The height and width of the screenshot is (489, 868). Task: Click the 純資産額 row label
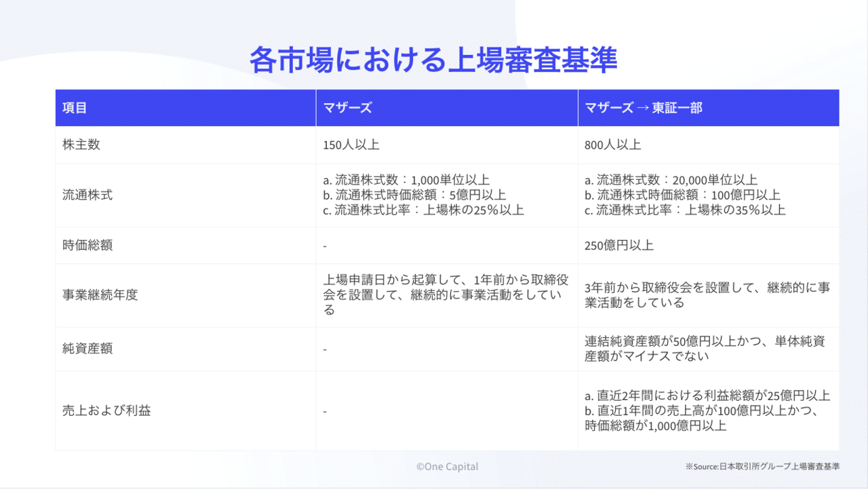click(x=87, y=349)
